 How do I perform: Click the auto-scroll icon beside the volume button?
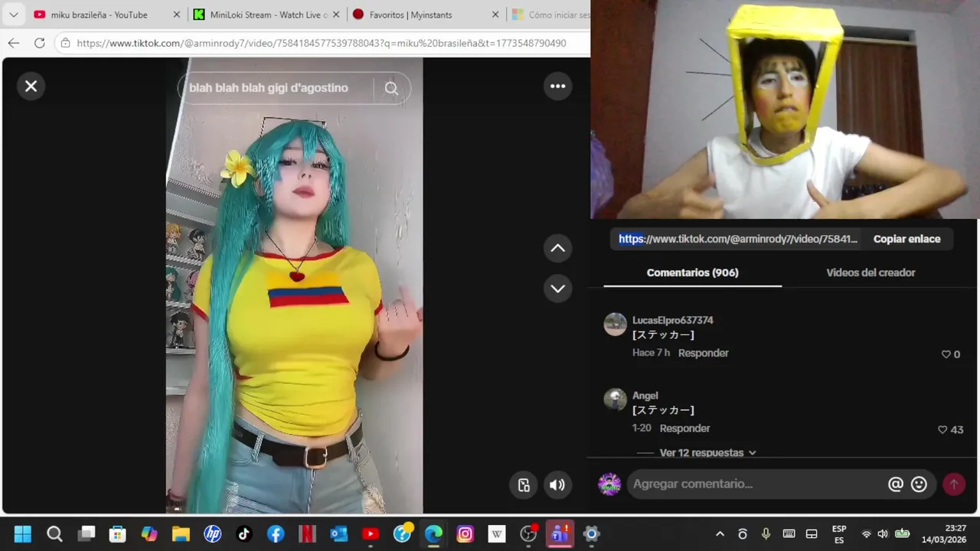coord(524,484)
